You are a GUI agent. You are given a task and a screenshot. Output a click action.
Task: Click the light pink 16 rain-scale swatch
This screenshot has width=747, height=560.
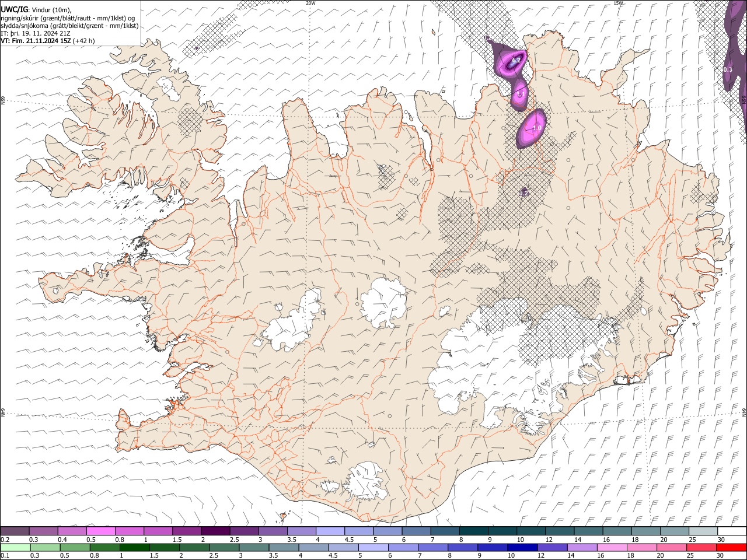[612, 547]
